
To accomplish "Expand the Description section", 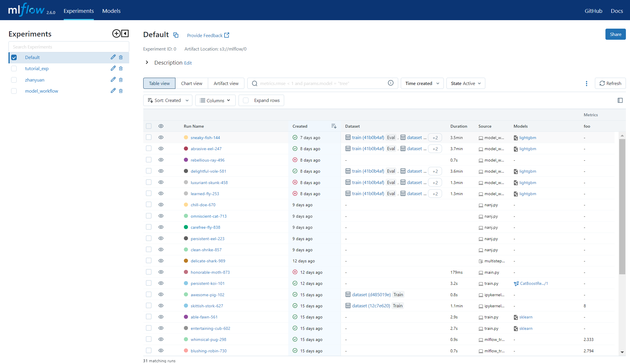I will (147, 62).
